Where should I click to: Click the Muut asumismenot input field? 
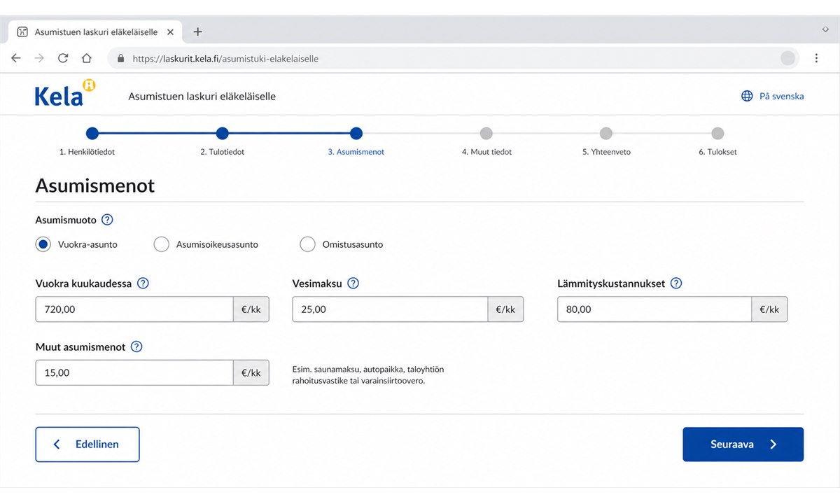(134, 372)
